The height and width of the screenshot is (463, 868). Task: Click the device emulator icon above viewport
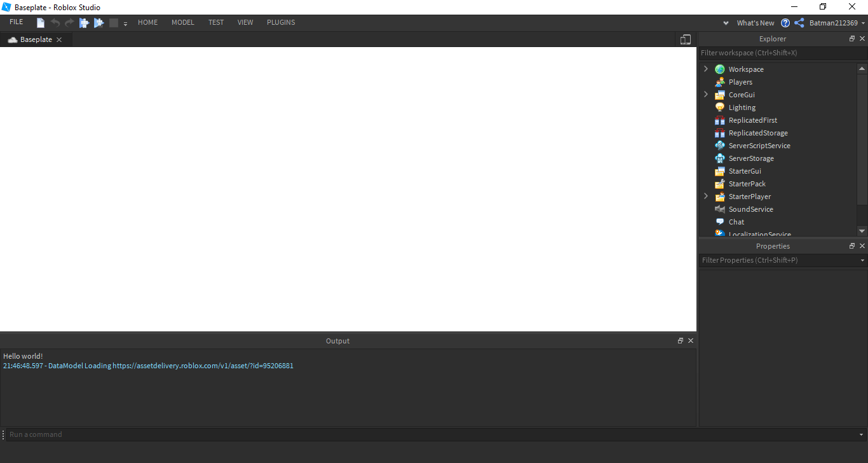coord(685,39)
